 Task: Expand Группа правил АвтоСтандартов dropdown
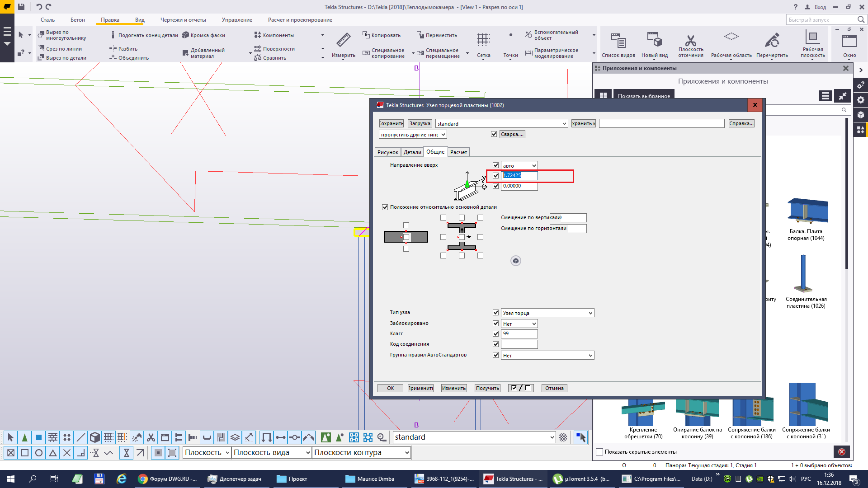pos(547,355)
